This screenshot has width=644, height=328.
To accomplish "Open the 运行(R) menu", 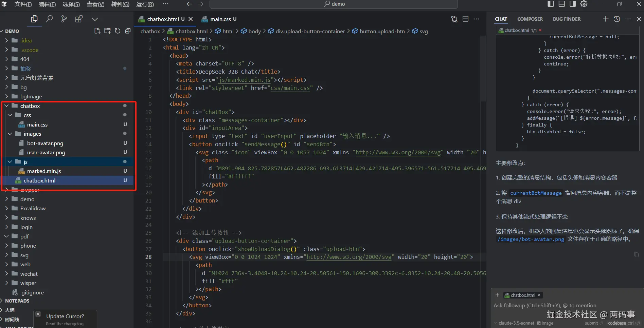I will 145,4.
